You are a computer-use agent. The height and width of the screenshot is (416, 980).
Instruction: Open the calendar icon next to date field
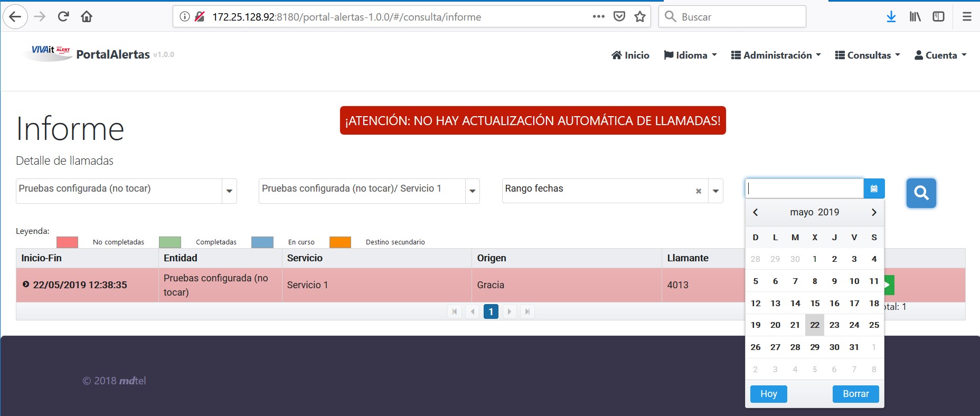coord(874,188)
